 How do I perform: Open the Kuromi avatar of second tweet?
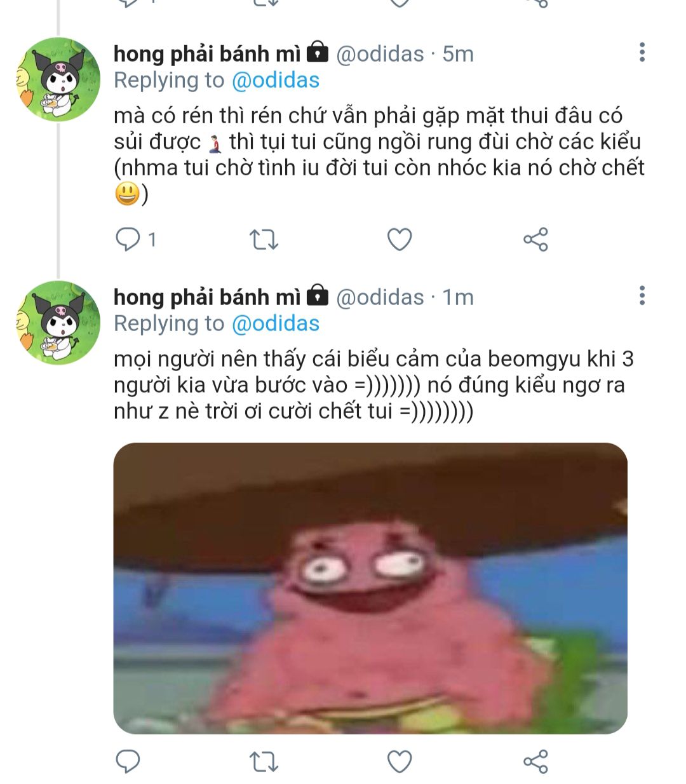[58, 323]
